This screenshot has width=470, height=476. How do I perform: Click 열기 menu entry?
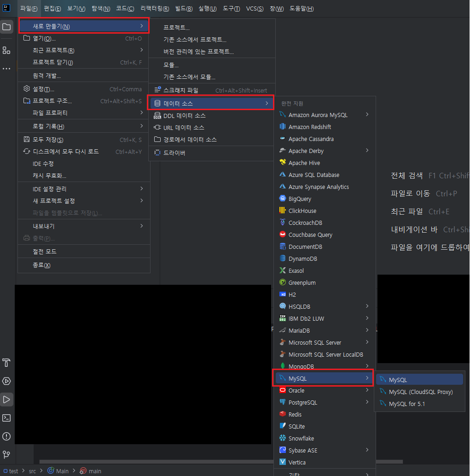coord(84,39)
